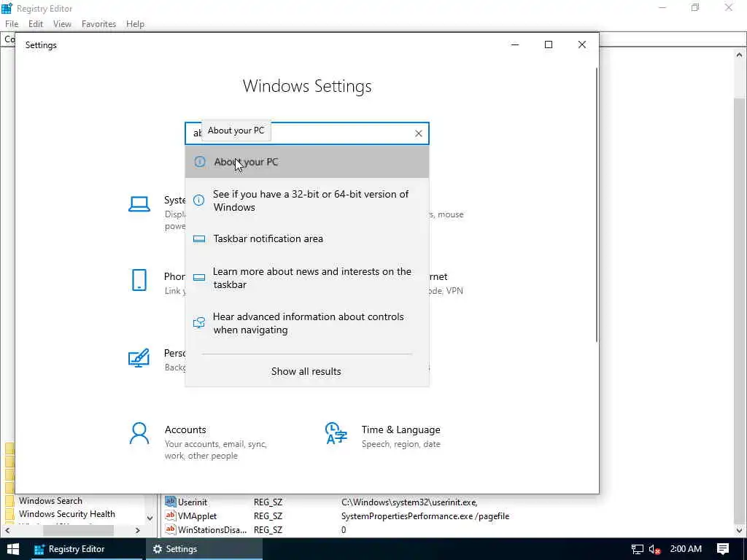Viewport: 747px width, 560px height.
Task: Open the Windows Start menu
Action: [13, 549]
